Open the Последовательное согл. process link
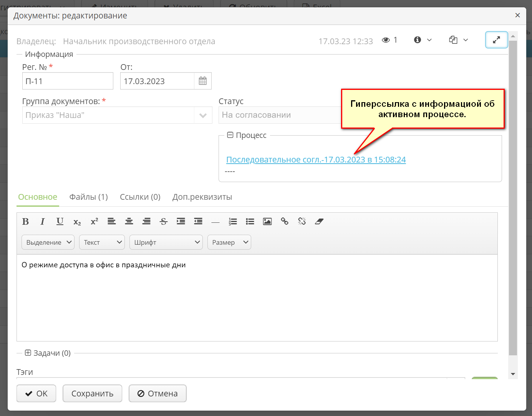This screenshot has height=416, width=532. click(x=316, y=159)
